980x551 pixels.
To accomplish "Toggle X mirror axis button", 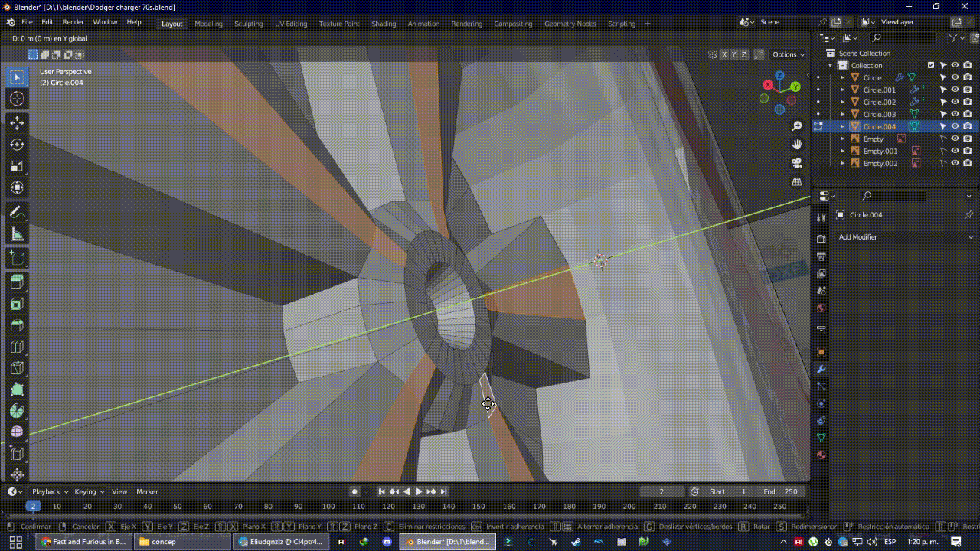I will [x=724, y=54].
